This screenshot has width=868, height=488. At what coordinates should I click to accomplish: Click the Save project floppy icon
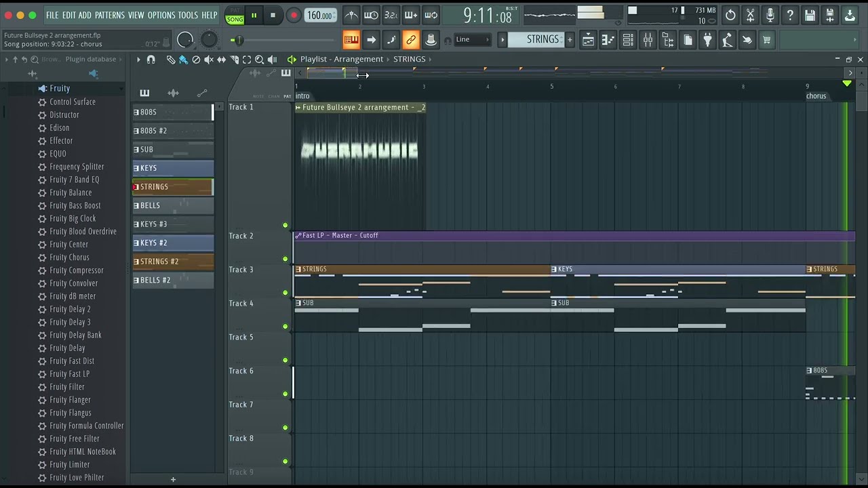[810, 15]
